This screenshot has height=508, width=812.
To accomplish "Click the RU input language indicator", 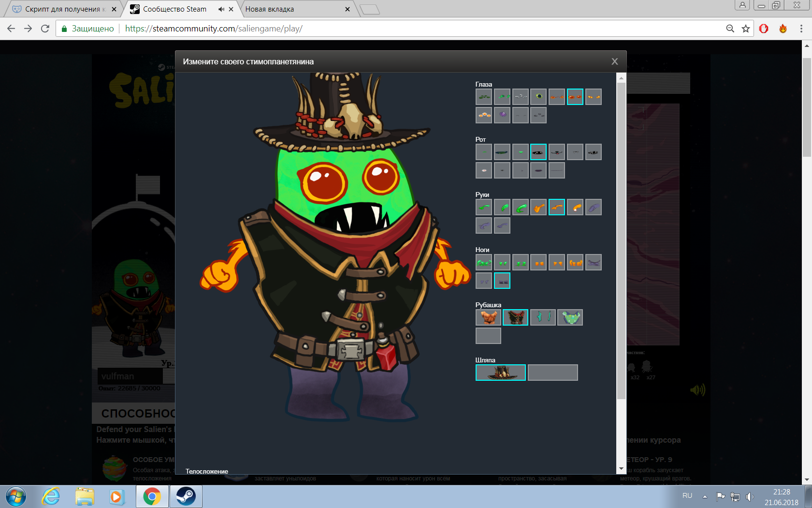I will pos(687,496).
